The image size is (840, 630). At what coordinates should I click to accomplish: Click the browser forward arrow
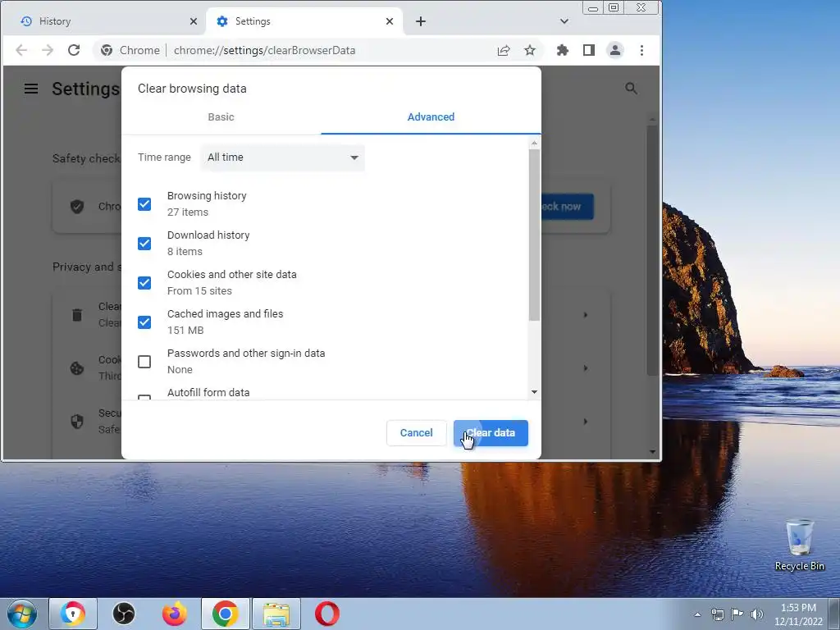[x=48, y=50]
